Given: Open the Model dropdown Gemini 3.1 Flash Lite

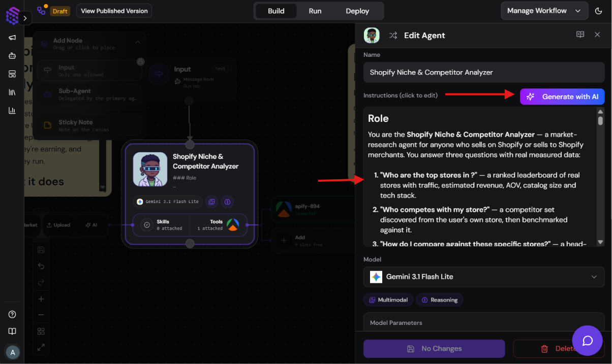Looking at the screenshot, I should pos(484,277).
